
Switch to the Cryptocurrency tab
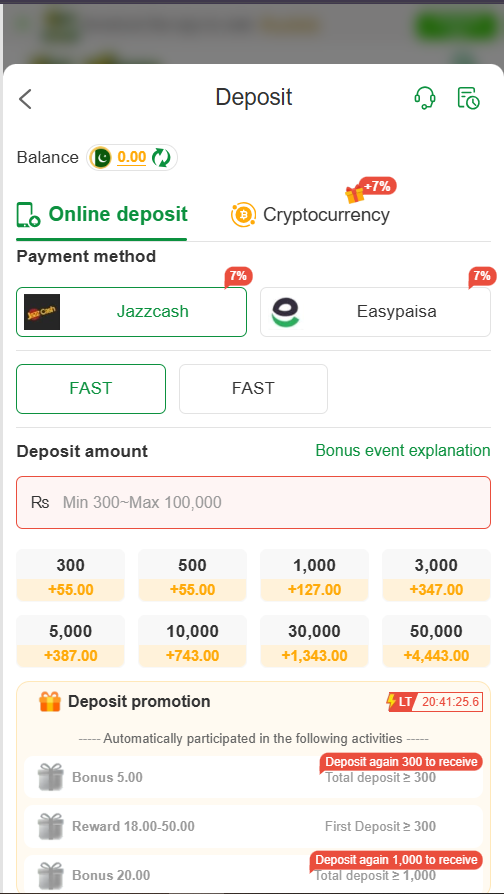[x=310, y=215]
